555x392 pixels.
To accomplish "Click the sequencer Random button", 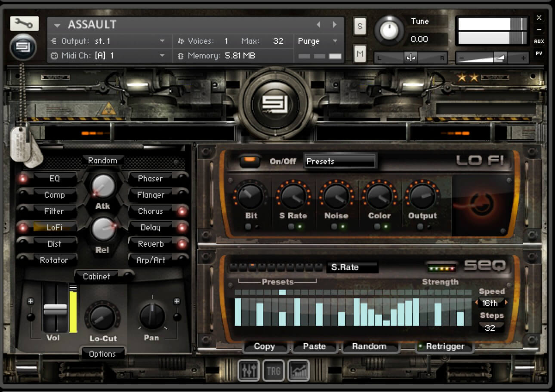I will (x=369, y=346).
